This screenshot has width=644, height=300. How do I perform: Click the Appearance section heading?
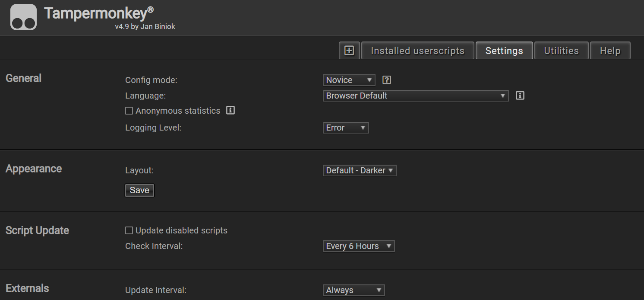pyautogui.click(x=34, y=169)
